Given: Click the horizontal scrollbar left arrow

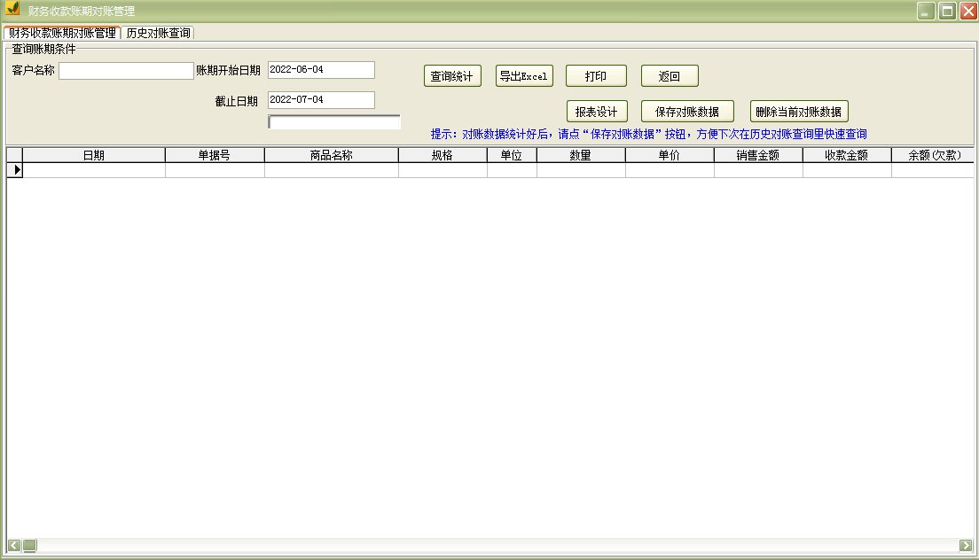Looking at the screenshot, I should point(13,546).
